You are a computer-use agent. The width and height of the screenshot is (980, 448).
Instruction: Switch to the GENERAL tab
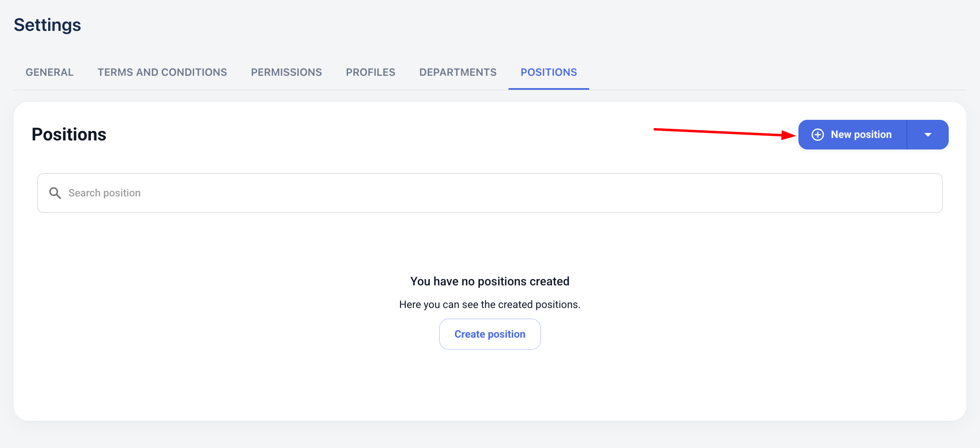coord(49,72)
